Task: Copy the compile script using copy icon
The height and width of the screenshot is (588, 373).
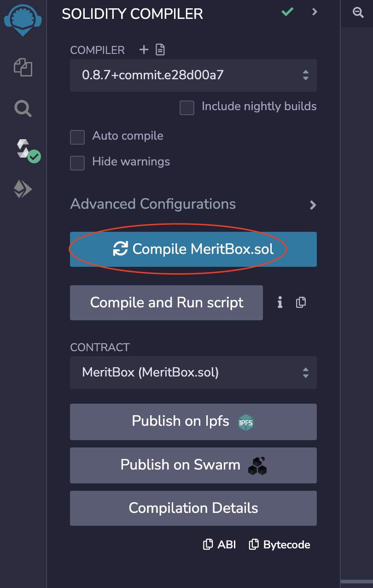Action: (x=301, y=302)
